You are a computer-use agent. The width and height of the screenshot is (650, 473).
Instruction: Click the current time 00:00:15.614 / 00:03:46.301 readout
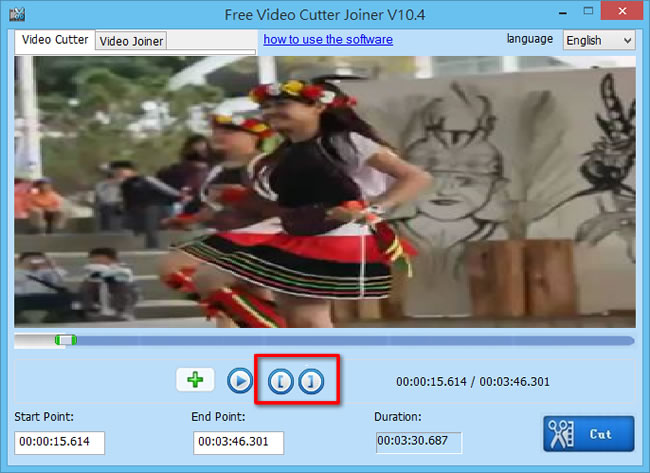click(473, 382)
